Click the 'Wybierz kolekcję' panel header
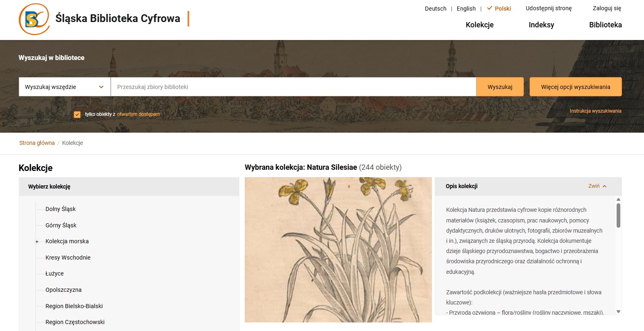This screenshot has height=331, width=644. (x=129, y=187)
